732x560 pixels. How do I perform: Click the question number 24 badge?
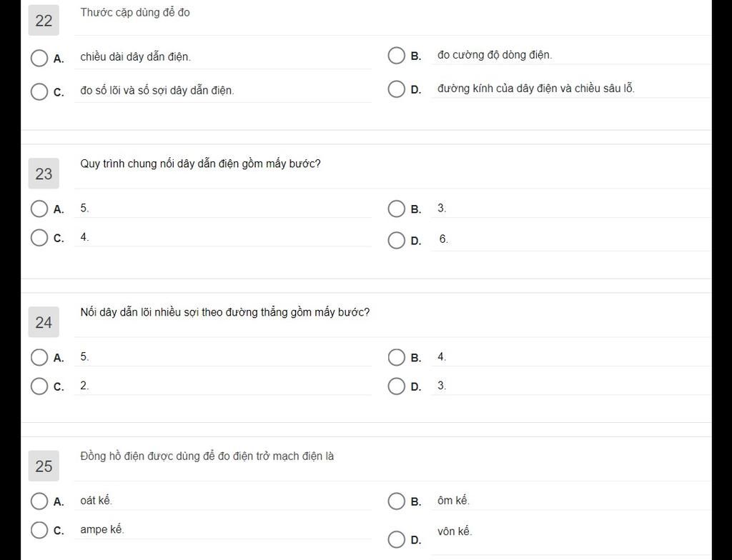pos(44,323)
